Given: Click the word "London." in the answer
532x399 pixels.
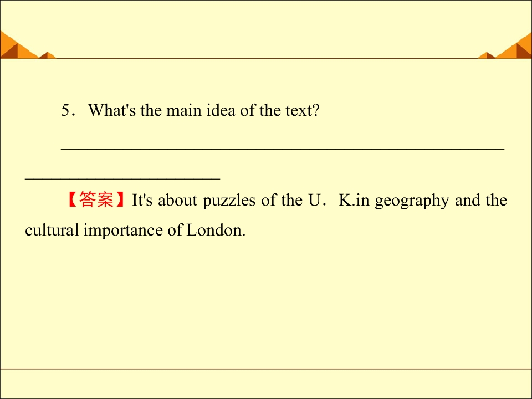Looking at the screenshot, I should pyautogui.click(x=216, y=230).
